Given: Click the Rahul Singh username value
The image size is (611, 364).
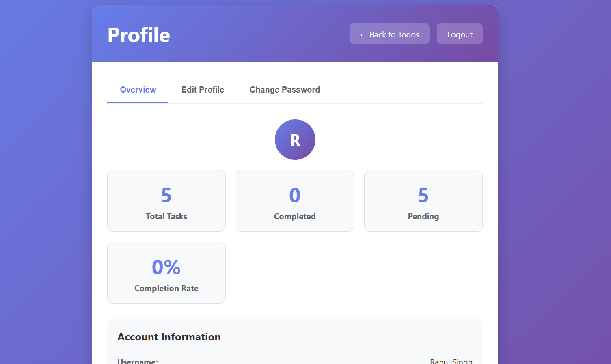Looking at the screenshot, I should 451,361.
